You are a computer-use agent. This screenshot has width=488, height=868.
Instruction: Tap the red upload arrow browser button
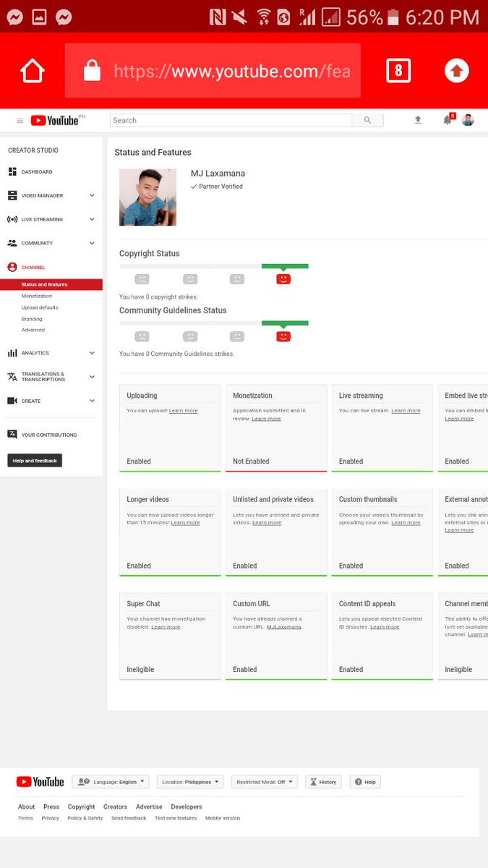coord(456,71)
